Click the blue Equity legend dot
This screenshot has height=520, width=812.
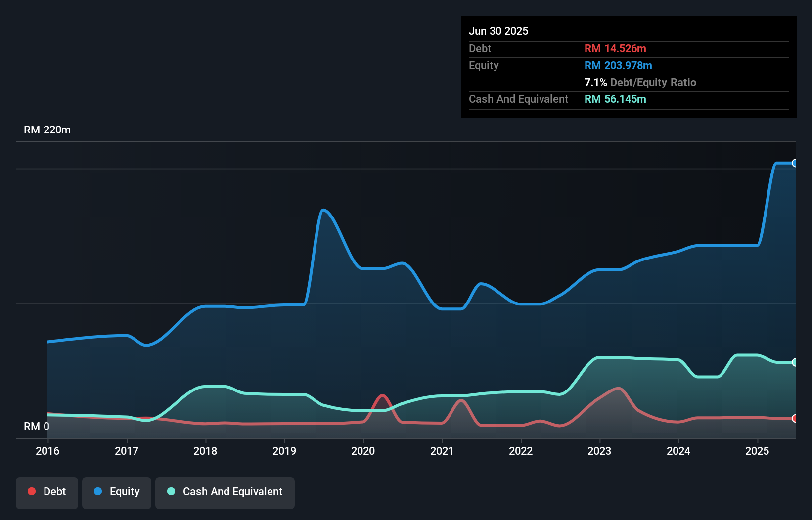tap(98, 491)
